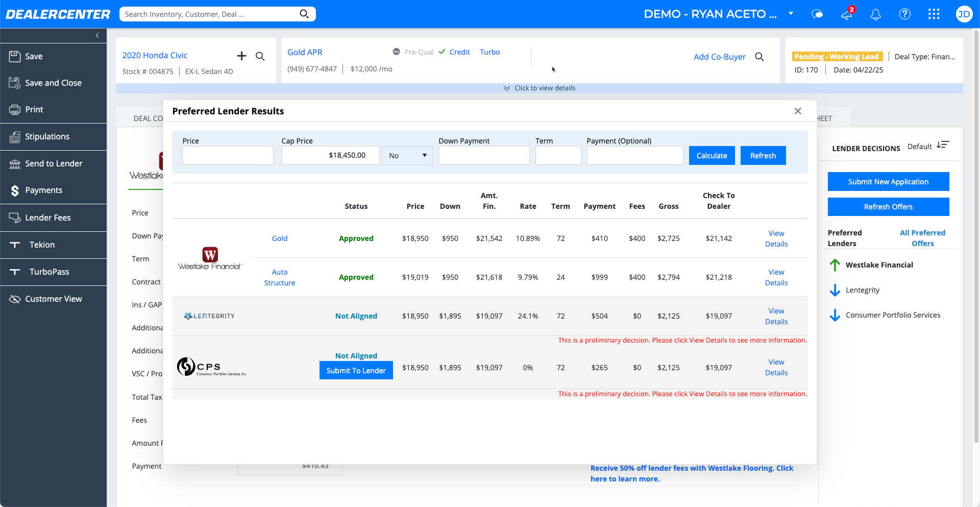
Task: Click the Save and Close icon
Action: pos(15,83)
